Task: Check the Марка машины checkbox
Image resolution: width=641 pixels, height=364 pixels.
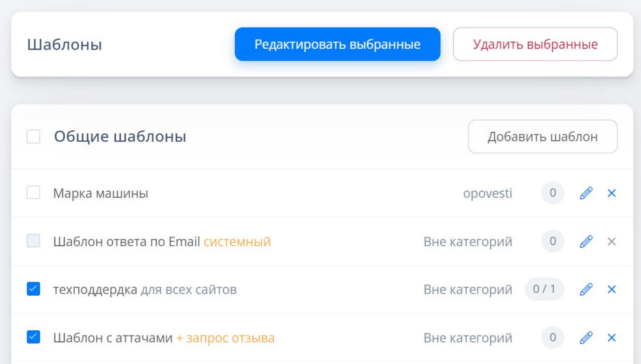Action: pos(33,192)
